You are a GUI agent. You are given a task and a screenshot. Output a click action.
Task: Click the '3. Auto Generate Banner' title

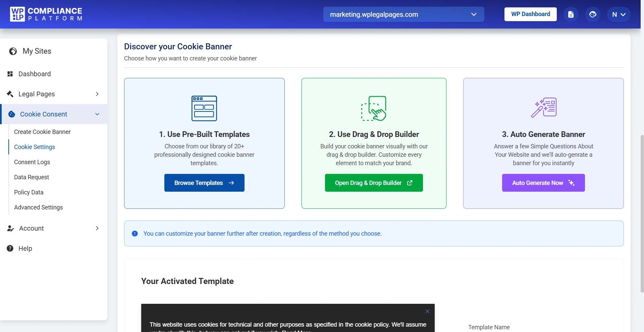click(543, 134)
